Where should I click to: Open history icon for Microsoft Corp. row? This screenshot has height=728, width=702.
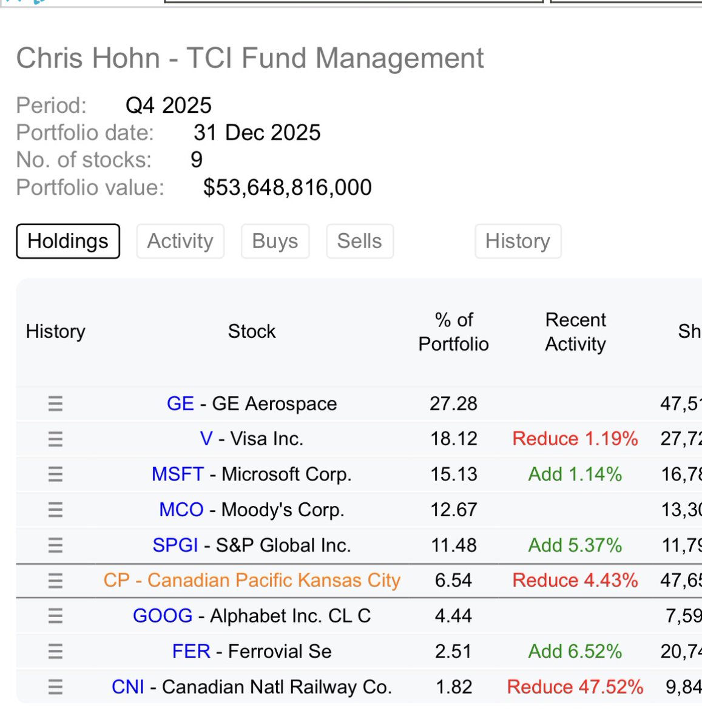[x=55, y=474]
